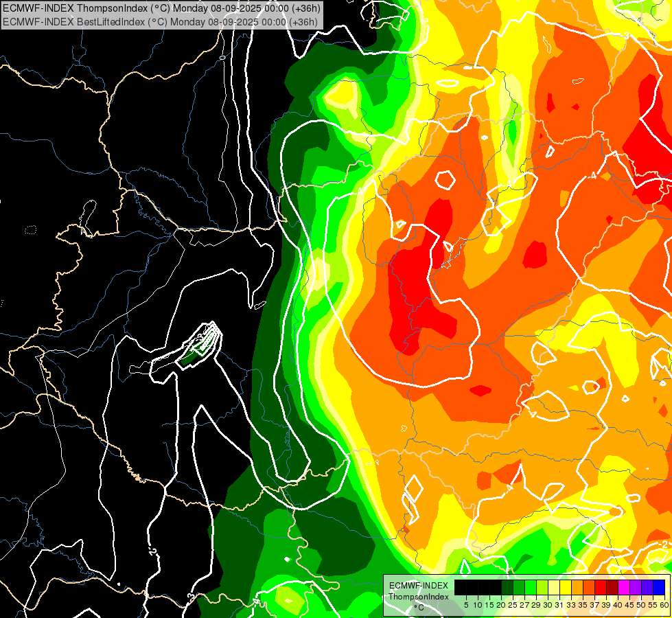Click the legend tick value '33'

[x=571, y=605]
